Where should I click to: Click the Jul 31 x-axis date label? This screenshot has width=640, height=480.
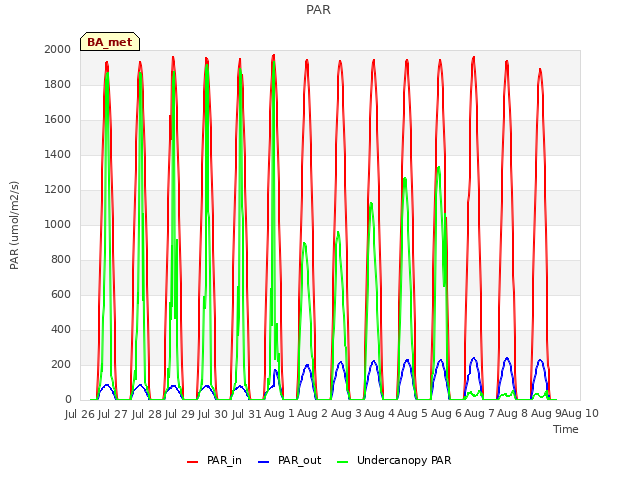(x=246, y=414)
